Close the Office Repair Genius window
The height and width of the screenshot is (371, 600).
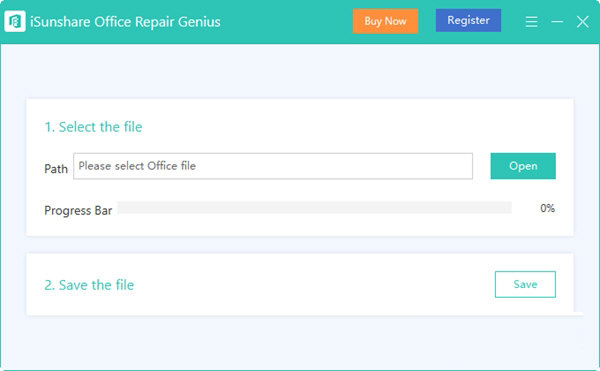[x=582, y=22]
